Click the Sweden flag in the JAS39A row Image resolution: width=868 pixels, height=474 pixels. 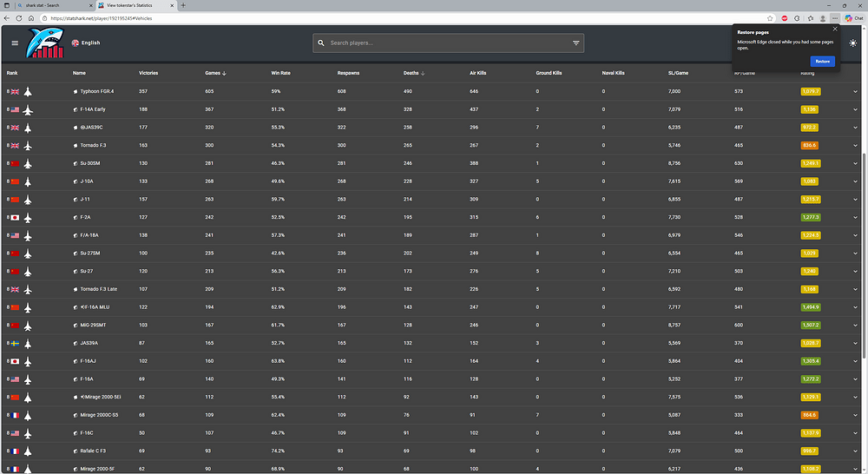14,343
